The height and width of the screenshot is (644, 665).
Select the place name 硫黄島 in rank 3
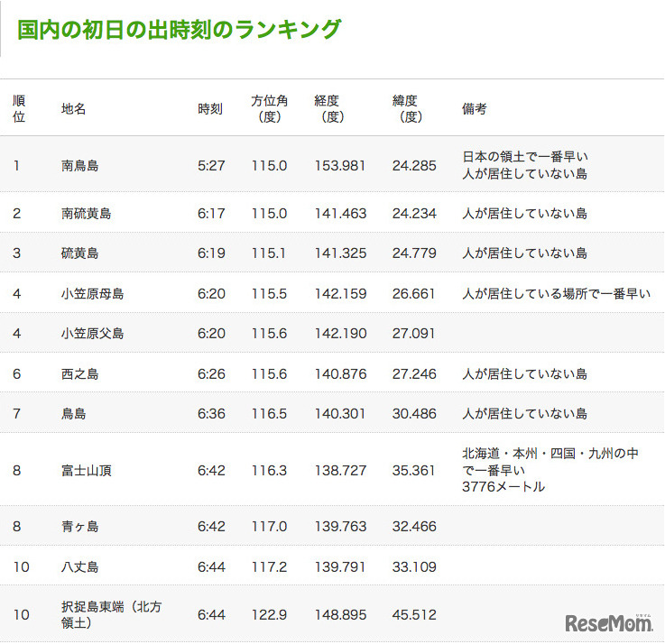coord(79,253)
